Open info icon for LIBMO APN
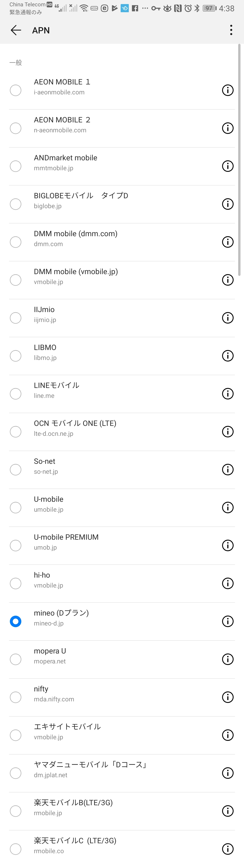Screen dimensions: 244x868 click(228, 356)
